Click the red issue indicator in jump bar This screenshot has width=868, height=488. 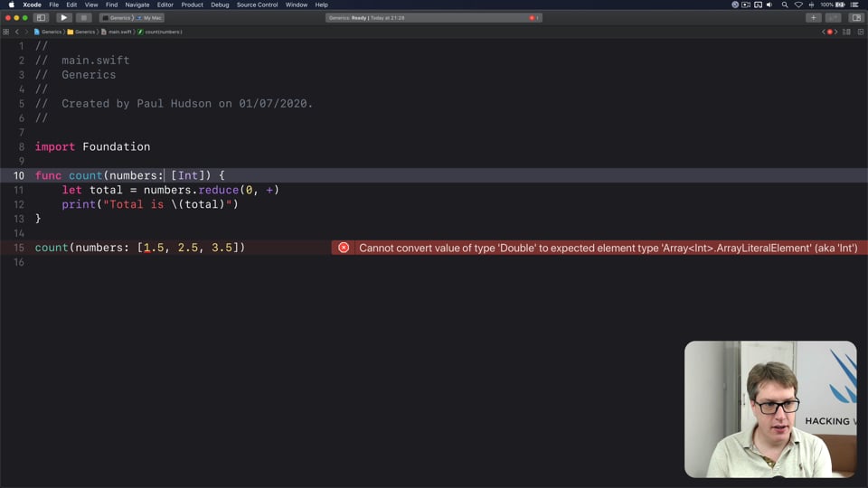(829, 32)
